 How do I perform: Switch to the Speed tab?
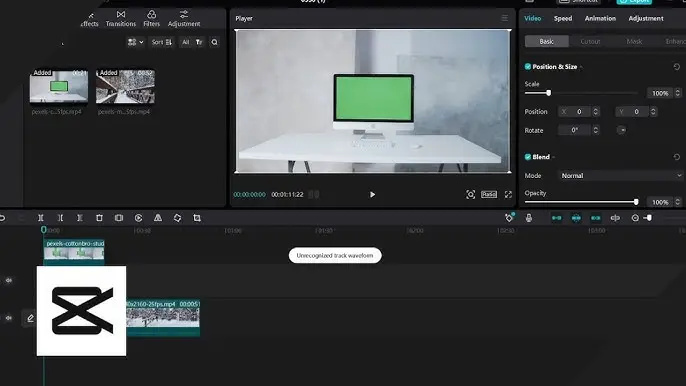[563, 18]
